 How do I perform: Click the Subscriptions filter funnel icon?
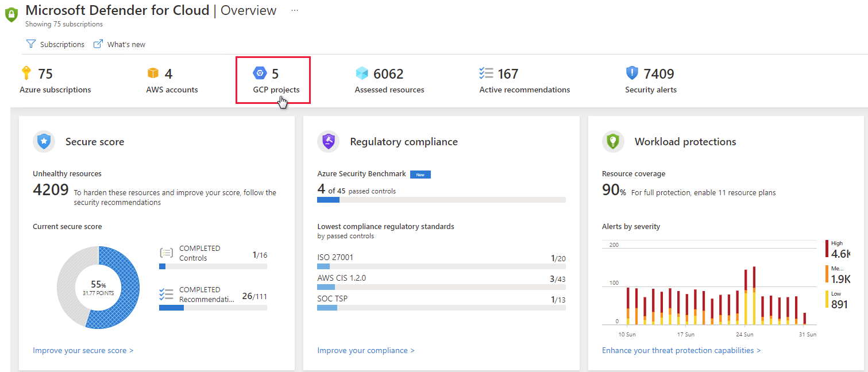[x=31, y=44]
